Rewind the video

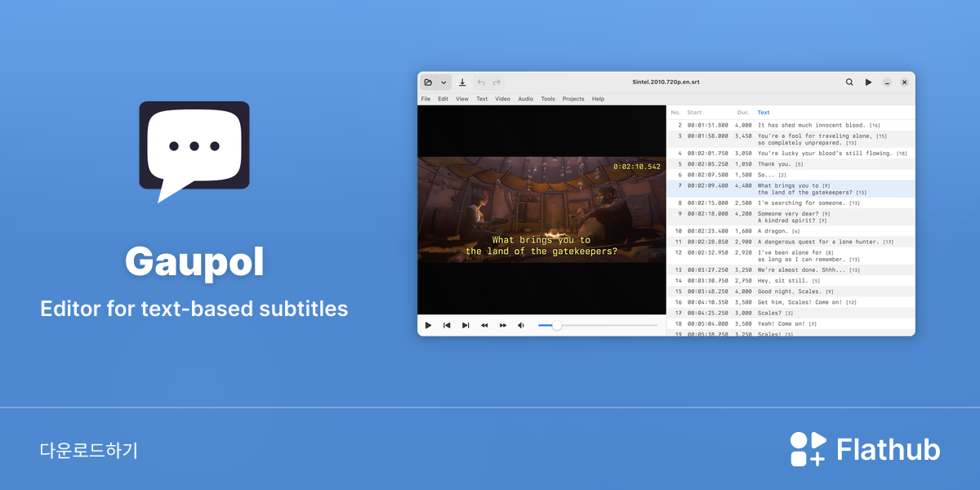[484, 325]
